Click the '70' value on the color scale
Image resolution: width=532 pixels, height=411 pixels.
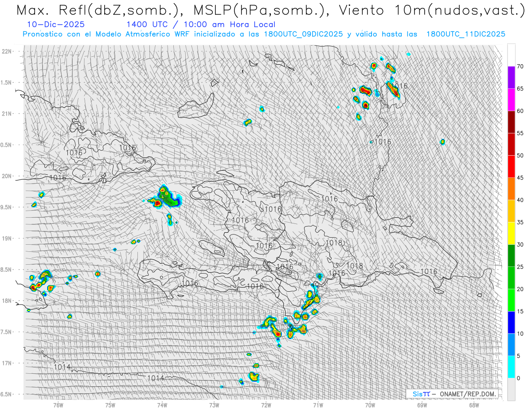520,67
